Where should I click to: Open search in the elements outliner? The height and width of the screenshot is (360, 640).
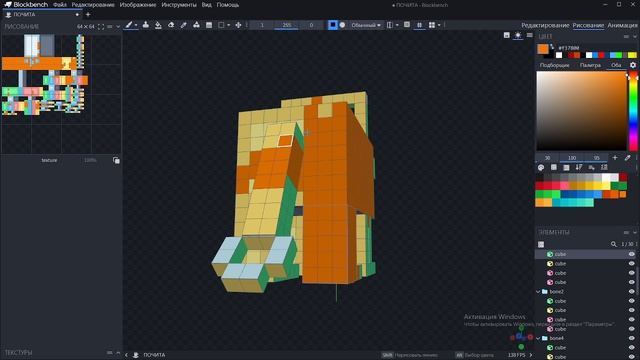pyautogui.click(x=613, y=244)
